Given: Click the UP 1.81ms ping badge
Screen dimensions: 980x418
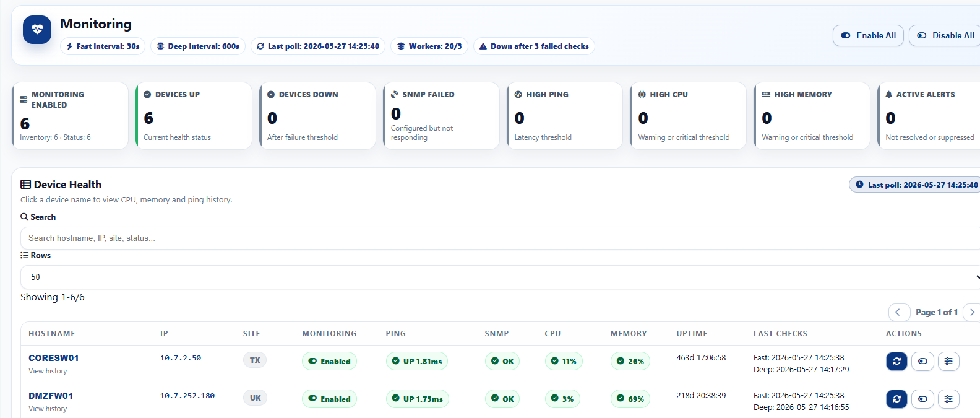Looking at the screenshot, I should pyautogui.click(x=416, y=361).
